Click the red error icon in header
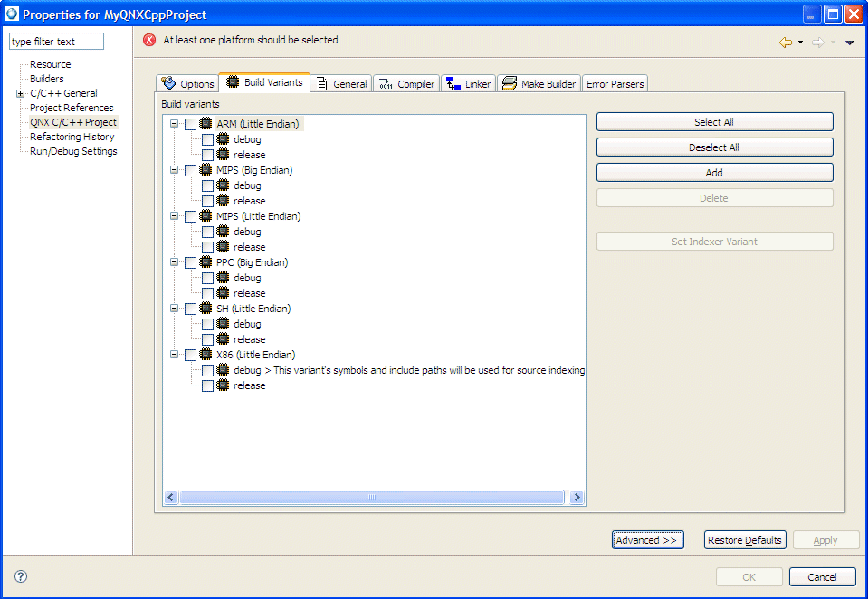This screenshot has width=868, height=599. coord(149,41)
